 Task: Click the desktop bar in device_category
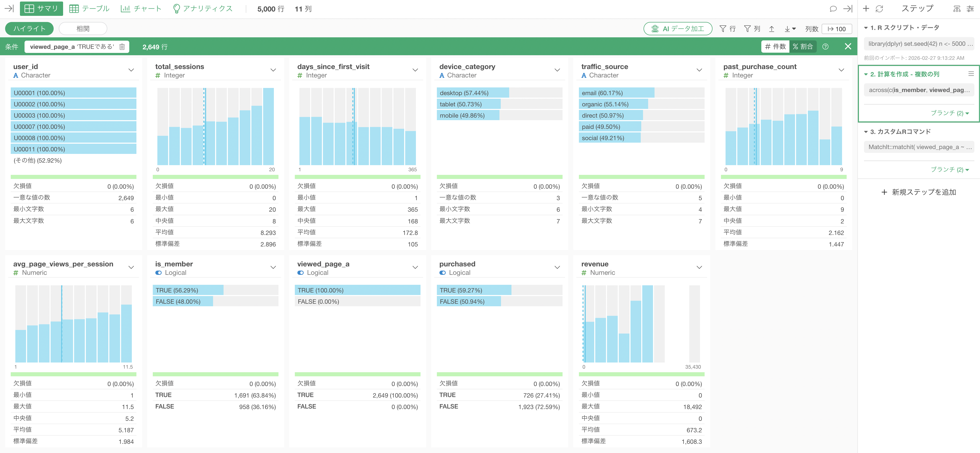472,93
